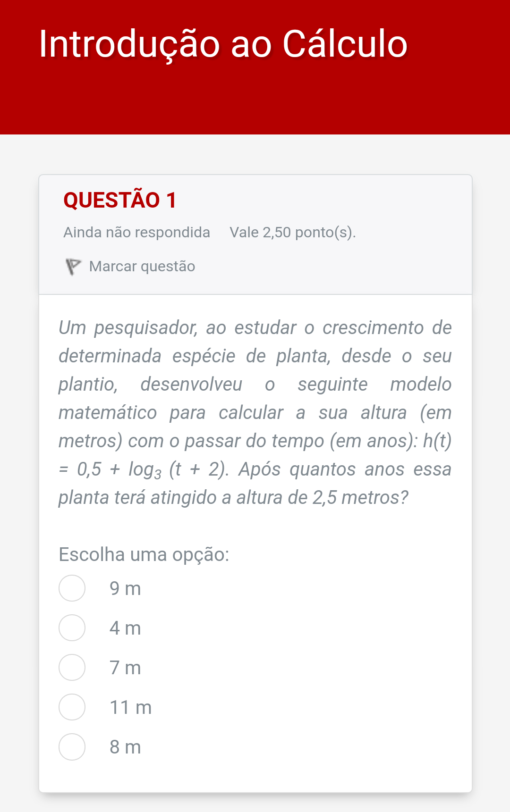This screenshot has height=812, width=510.
Task: Click the "8 m" answer label
Action: click(x=125, y=747)
